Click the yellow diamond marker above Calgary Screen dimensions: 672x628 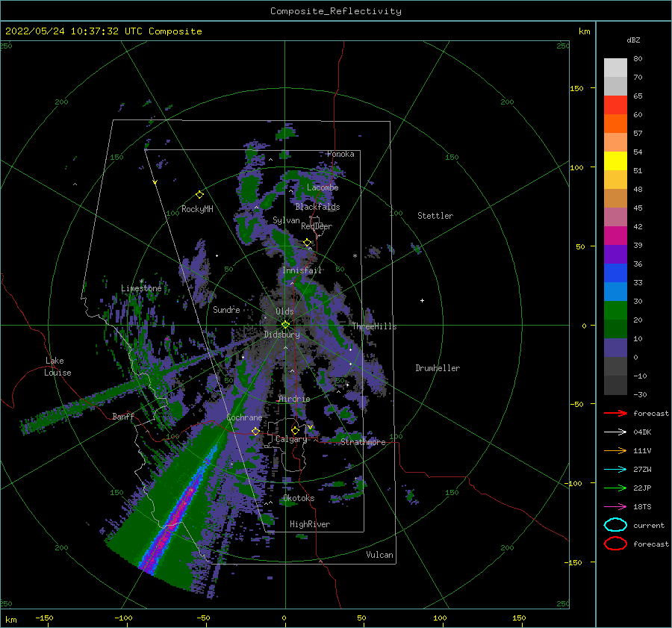point(295,430)
